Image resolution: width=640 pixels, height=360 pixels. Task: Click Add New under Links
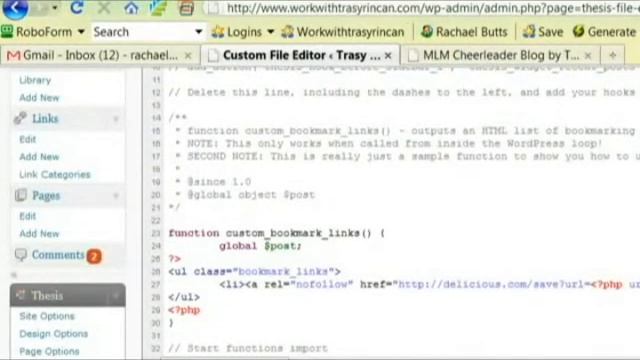click(39, 157)
